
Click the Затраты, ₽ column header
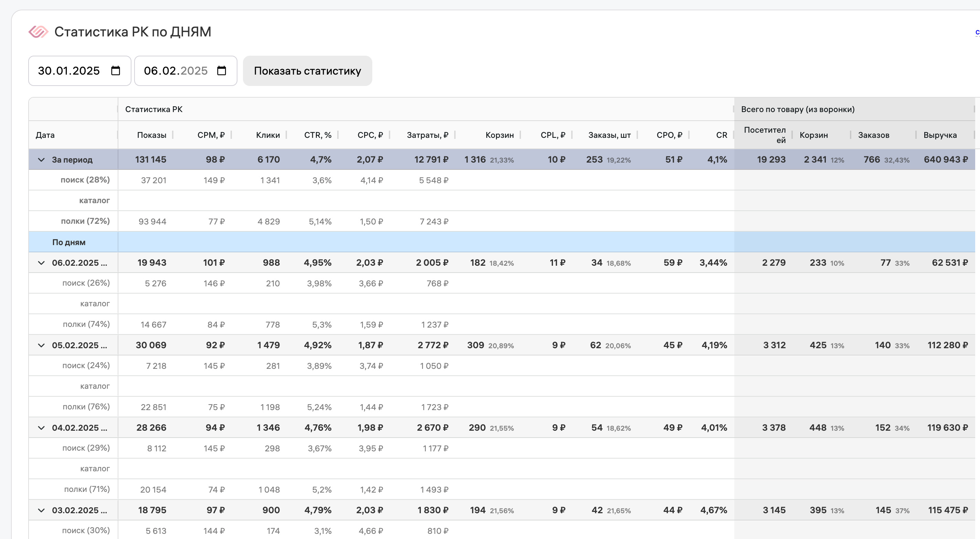click(x=427, y=135)
